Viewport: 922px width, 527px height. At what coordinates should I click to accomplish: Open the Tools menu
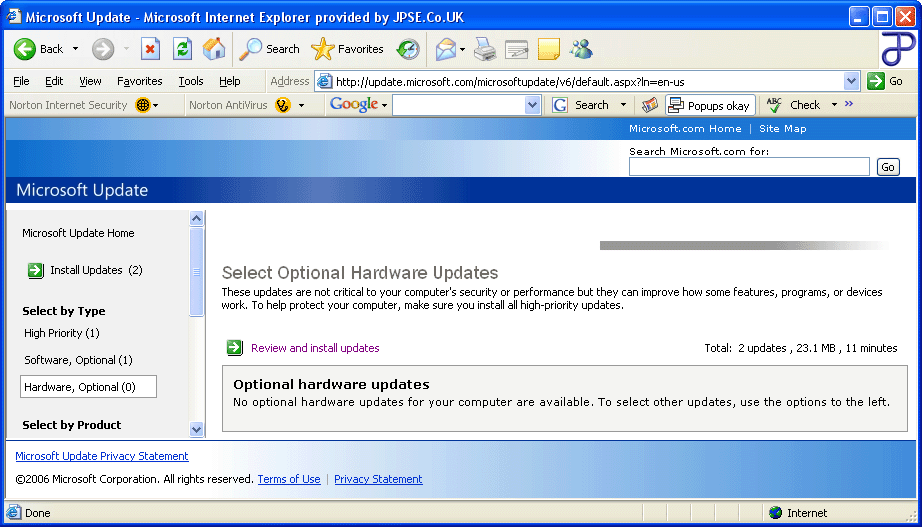[191, 82]
